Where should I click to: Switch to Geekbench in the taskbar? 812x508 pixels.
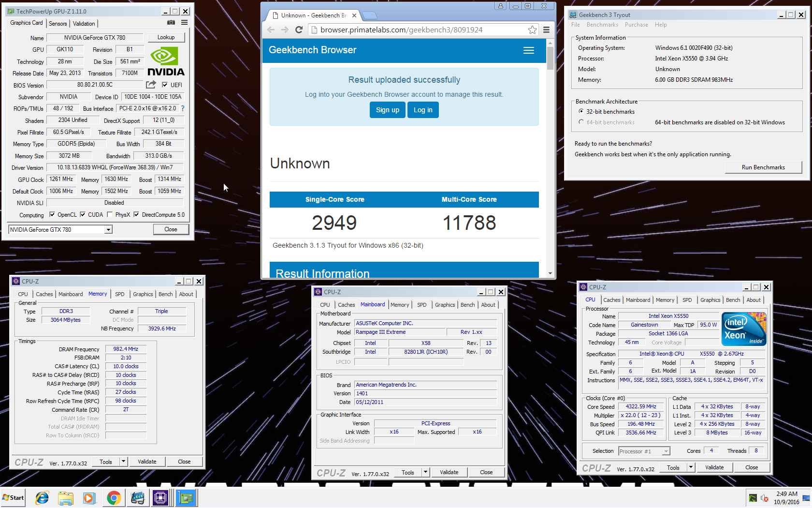pyautogui.click(x=137, y=497)
